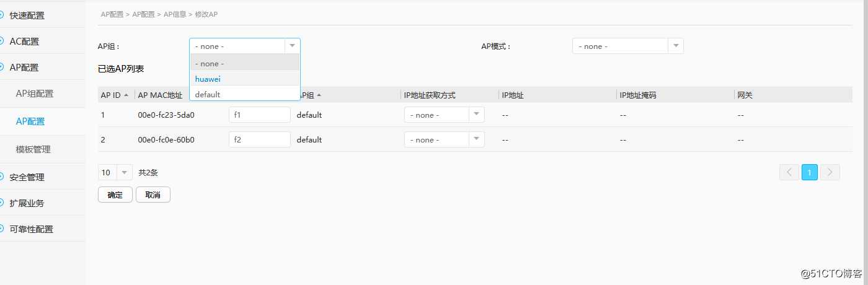The image size is (868, 285).
Task: Open the 快速配置 sidebar menu
Action: pos(27,15)
